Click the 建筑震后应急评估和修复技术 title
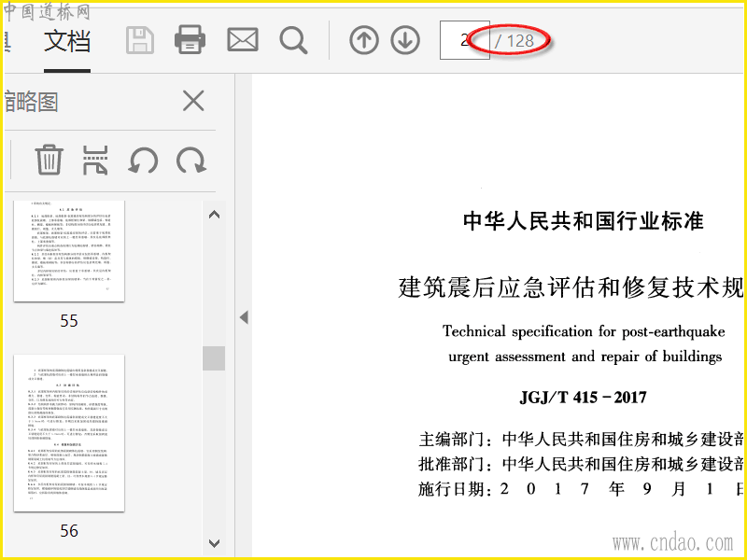The height and width of the screenshot is (560, 747). coord(571,287)
